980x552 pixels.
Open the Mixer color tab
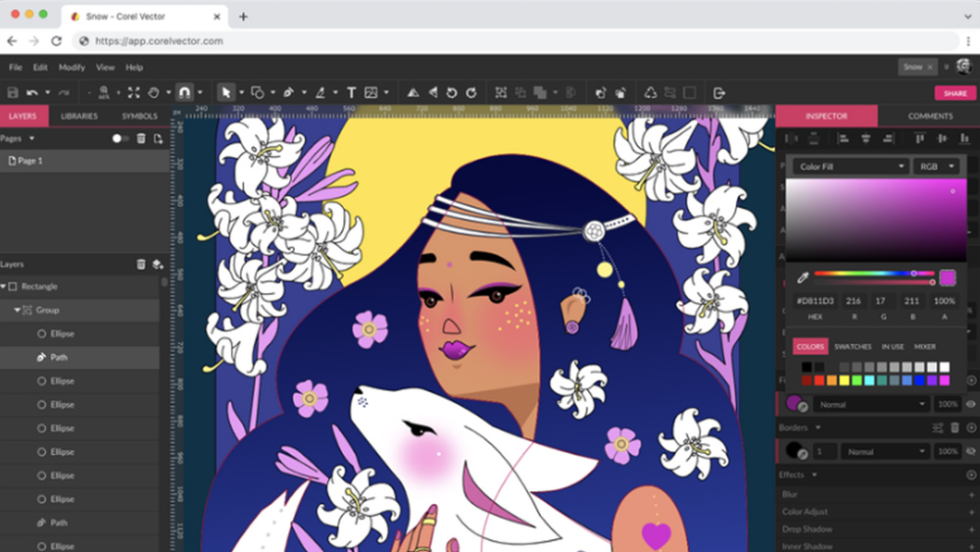tap(925, 346)
